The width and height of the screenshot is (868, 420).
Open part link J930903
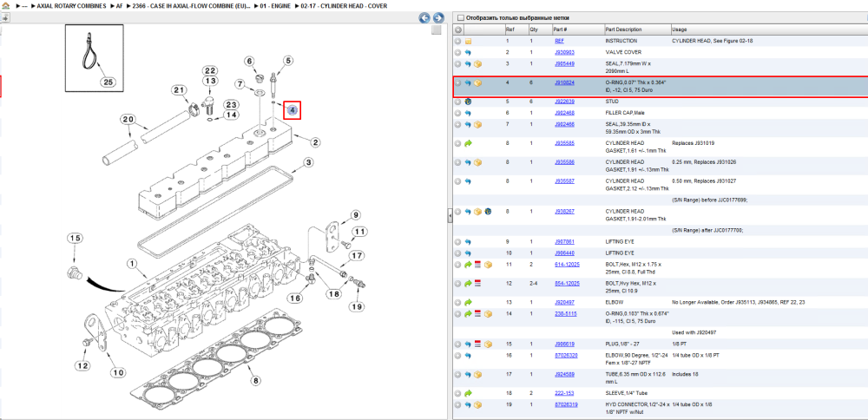pyautogui.click(x=564, y=53)
